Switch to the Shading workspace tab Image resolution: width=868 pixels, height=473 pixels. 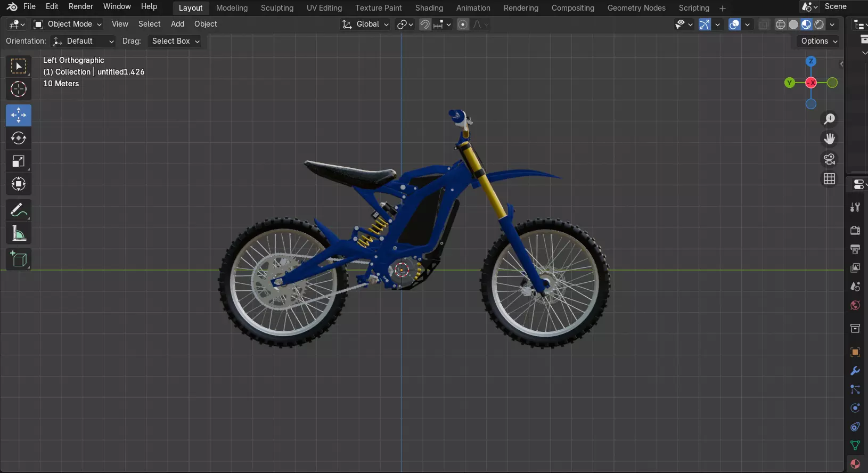pyautogui.click(x=429, y=8)
